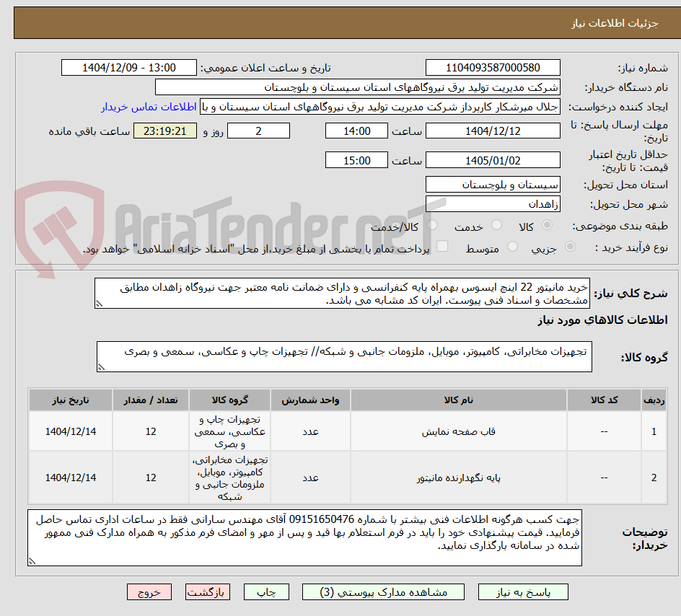The image size is (681, 616).
Task: Click quantity 12 in قاب صفحه نمایش row
Action: pos(151,431)
